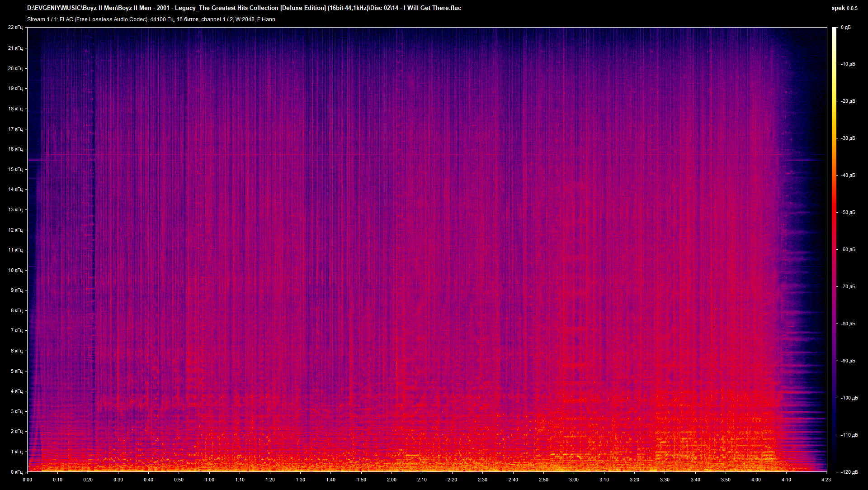
Task: Click the 0:10 tick on the timeline
Action: (58, 480)
